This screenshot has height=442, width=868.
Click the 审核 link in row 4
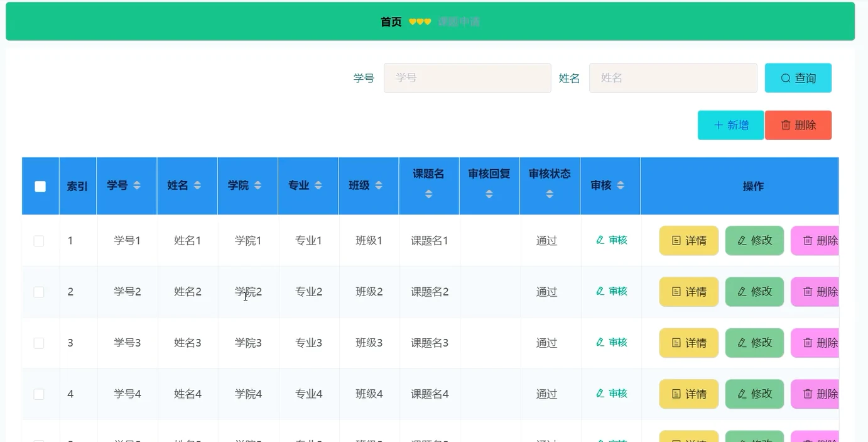click(x=611, y=394)
